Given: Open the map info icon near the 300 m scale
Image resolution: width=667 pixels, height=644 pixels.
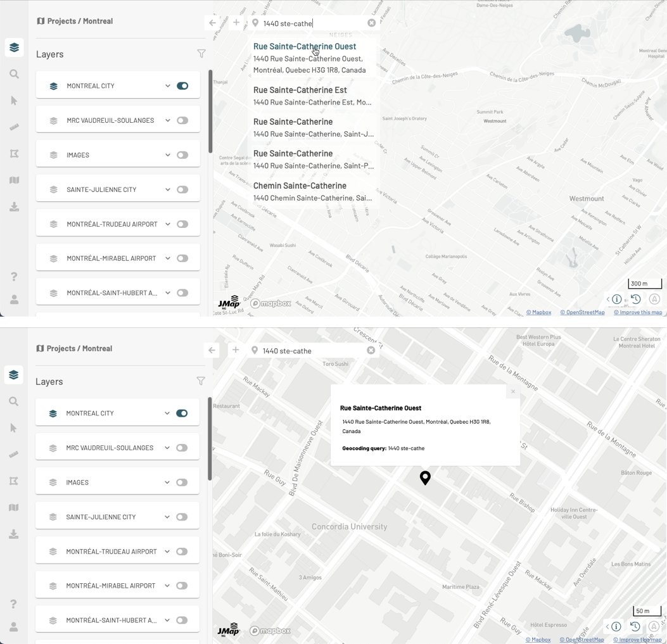Looking at the screenshot, I should coord(616,300).
